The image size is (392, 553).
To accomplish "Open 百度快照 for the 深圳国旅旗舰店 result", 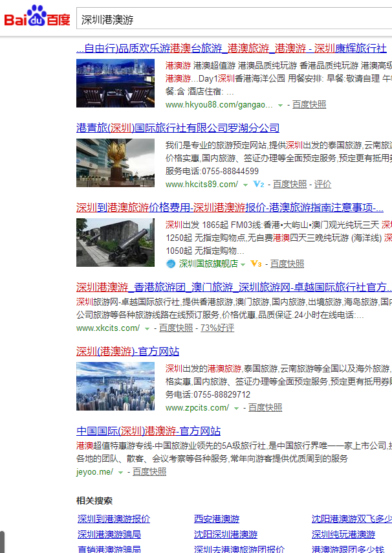I will tap(287, 264).
